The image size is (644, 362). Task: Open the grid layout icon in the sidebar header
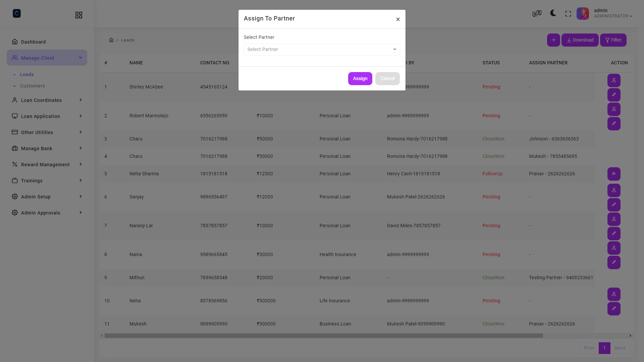(x=79, y=15)
